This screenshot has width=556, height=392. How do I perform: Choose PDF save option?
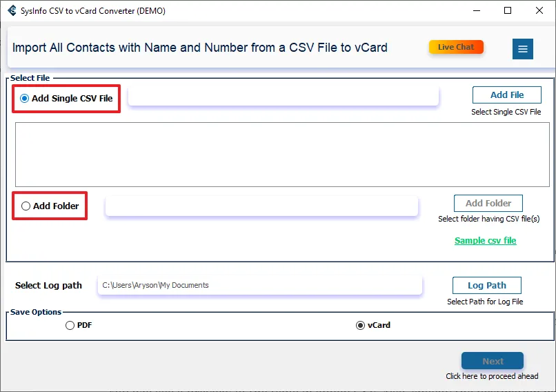70,325
